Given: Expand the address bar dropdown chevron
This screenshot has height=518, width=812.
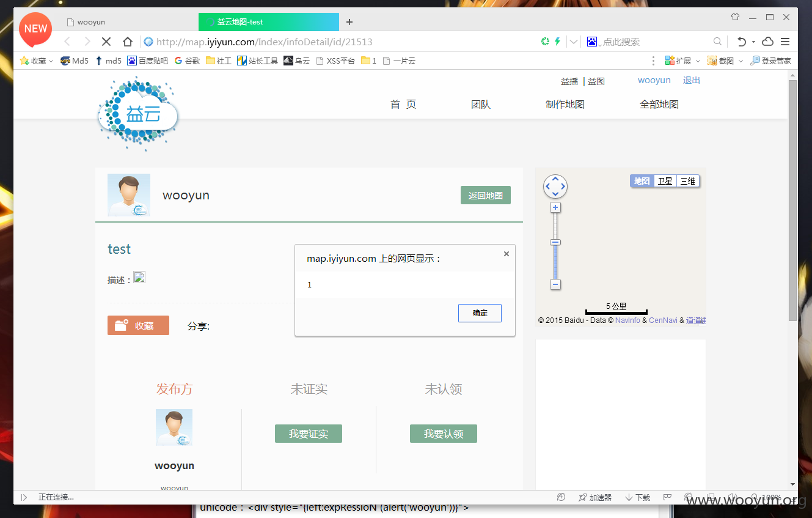Looking at the screenshot, I should tap(574, 42).
